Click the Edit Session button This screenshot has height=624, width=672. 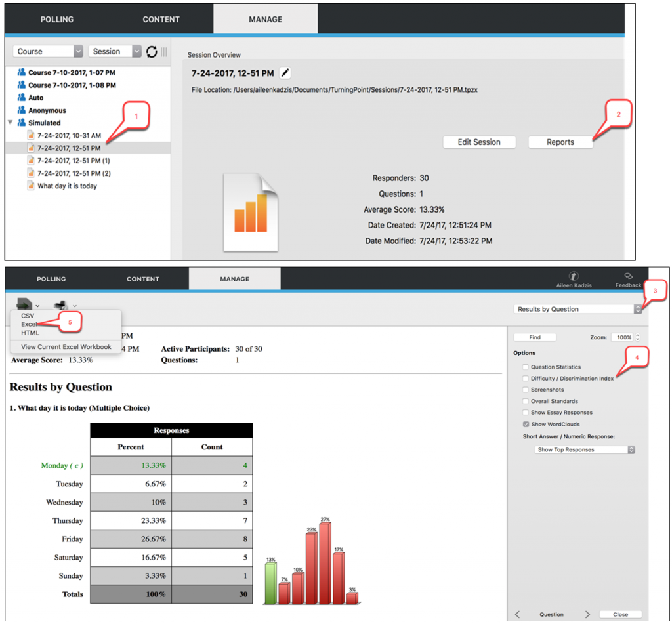point(478,142)
